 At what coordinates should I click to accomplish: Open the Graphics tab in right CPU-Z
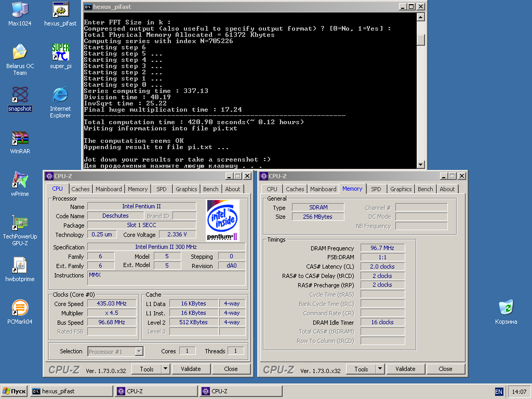pyautogui.click(x=401, y=189)
